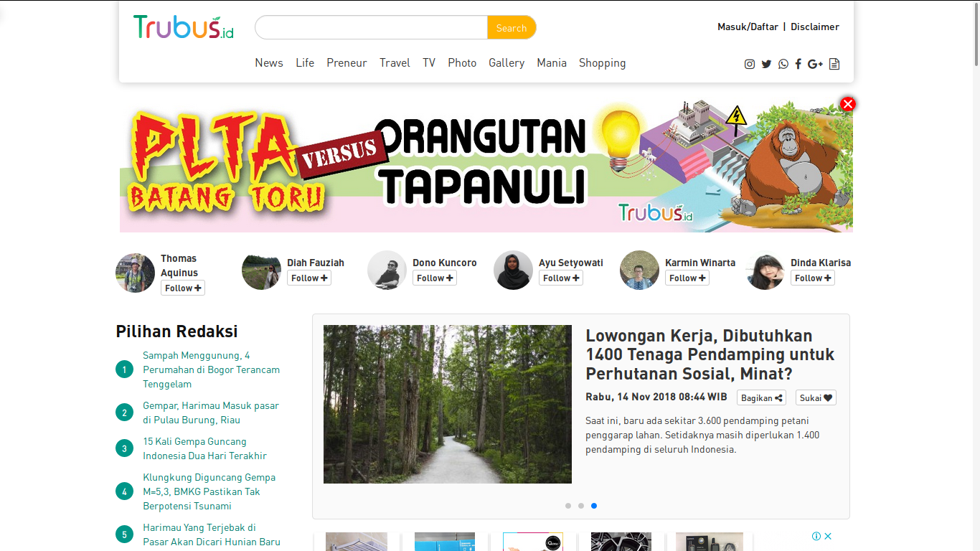Open 15 Kali Gempa article
Screen dimensions: 980x551
[204, 448]
